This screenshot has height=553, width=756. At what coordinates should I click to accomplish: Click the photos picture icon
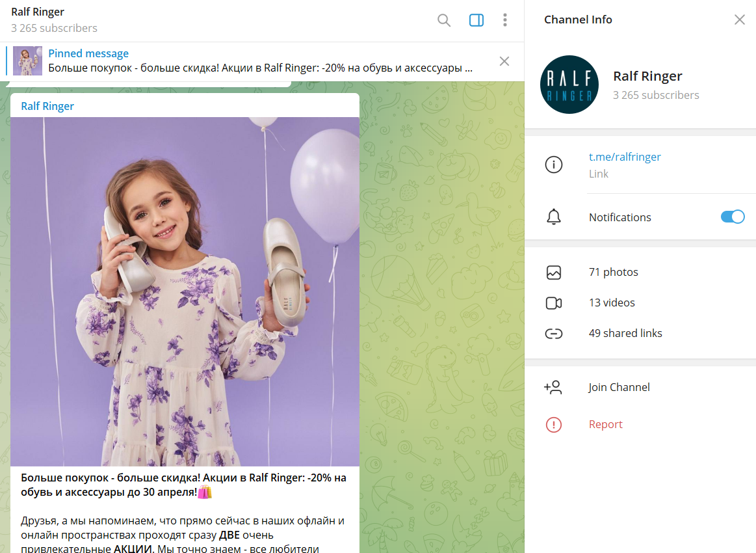(x=553, y=273)
